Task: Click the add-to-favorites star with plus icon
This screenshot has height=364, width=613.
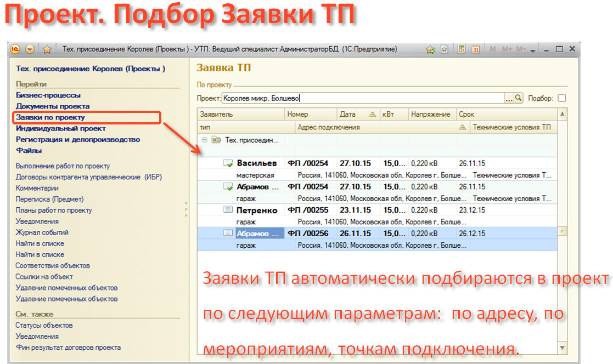Action: pos(430,49)
